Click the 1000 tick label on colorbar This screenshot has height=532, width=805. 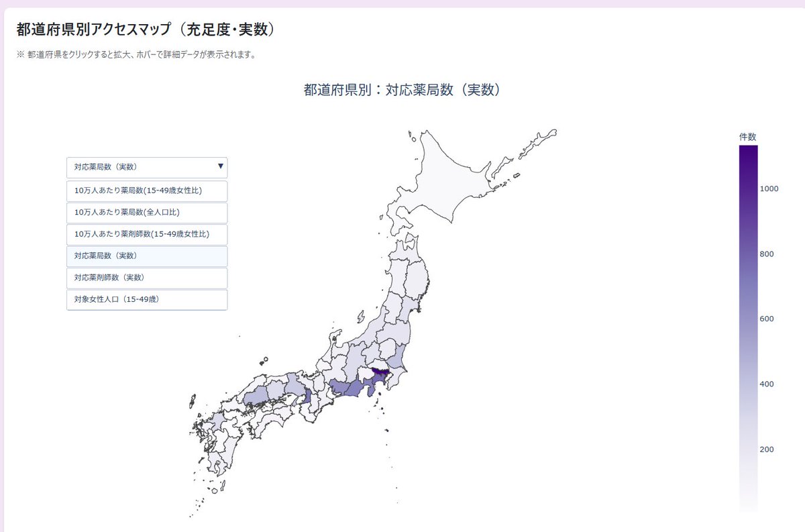tap(769, 189)
